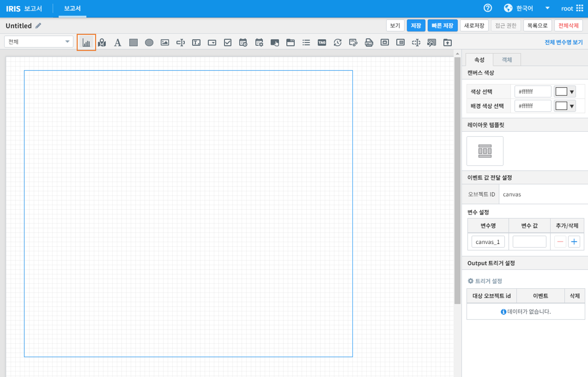This screenshot has width=588, height=377.
Task: Select the combo box object tool
Action: click(212, 43)
